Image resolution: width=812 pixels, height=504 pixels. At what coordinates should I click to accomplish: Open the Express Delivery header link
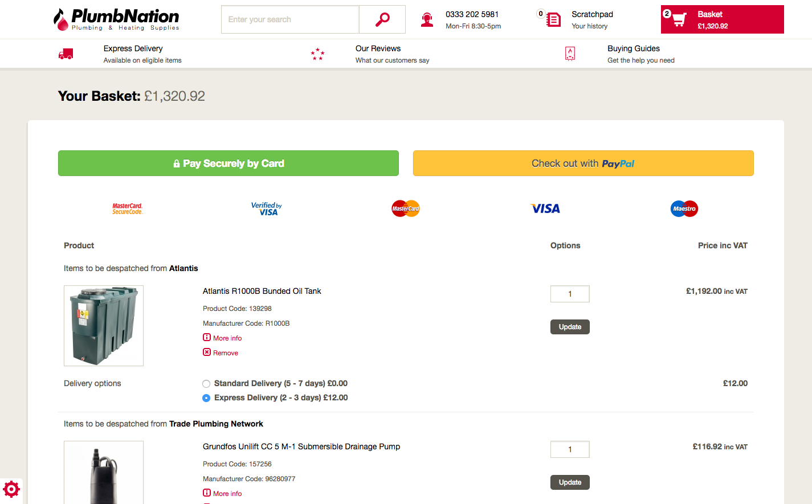tap(142, 54)
